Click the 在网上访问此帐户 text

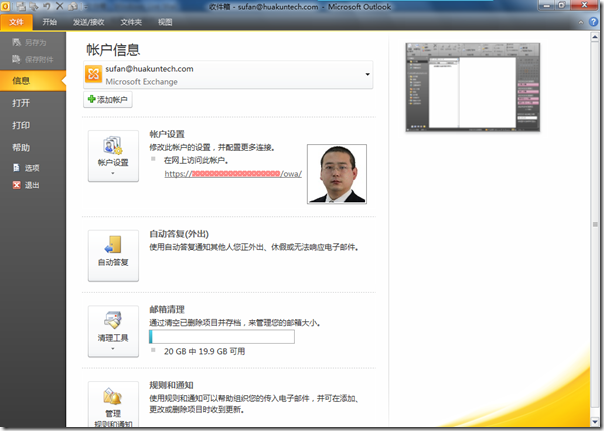(196, 160)
